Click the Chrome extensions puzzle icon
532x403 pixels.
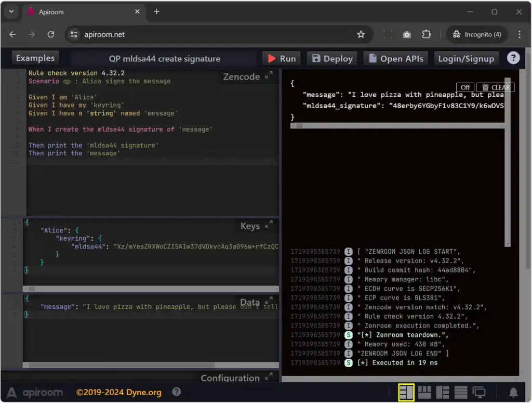(x=427, y=34)
